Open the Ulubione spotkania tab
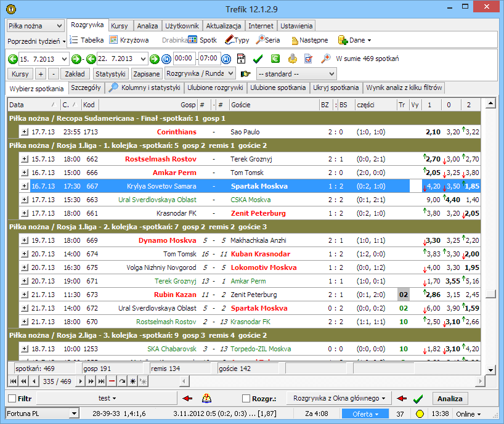The image size is (504, 424). (x=278, y=88)
